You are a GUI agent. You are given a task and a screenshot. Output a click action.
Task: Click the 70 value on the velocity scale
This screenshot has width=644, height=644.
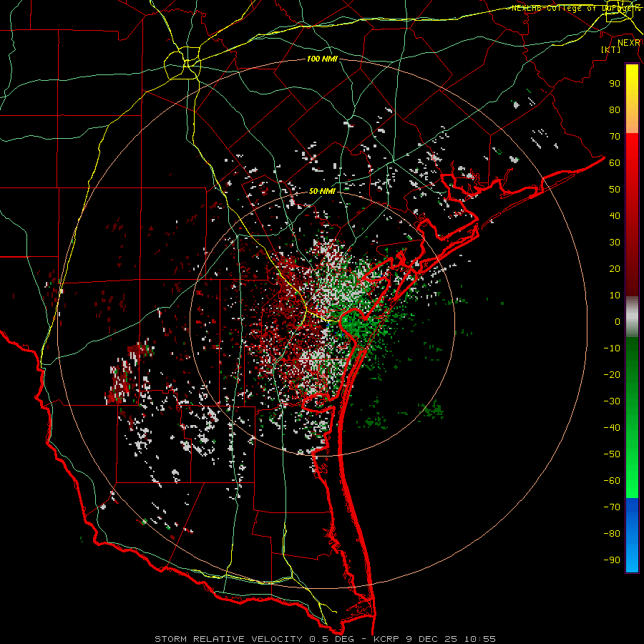tap(615, 137)
